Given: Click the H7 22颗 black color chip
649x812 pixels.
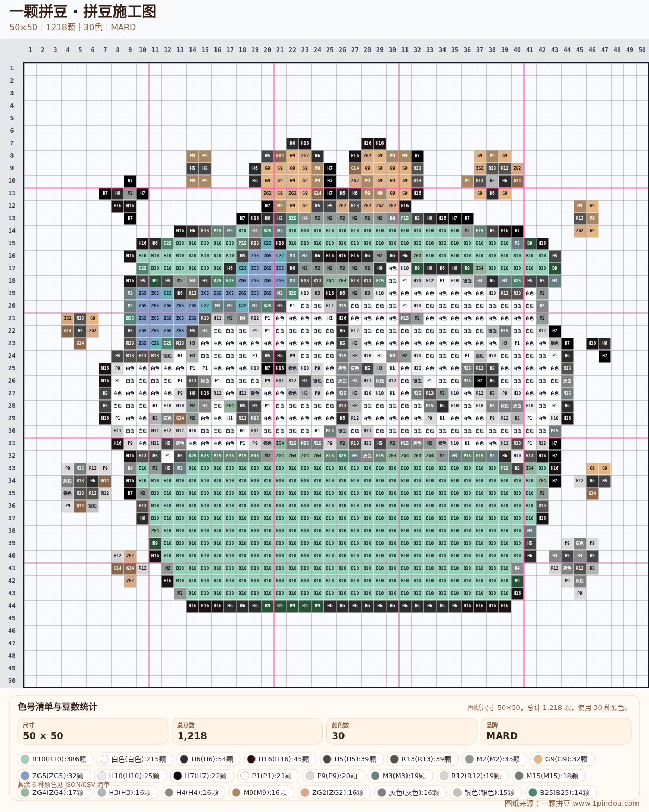Looking at the screenshot, I should click(x=202, y=776).
